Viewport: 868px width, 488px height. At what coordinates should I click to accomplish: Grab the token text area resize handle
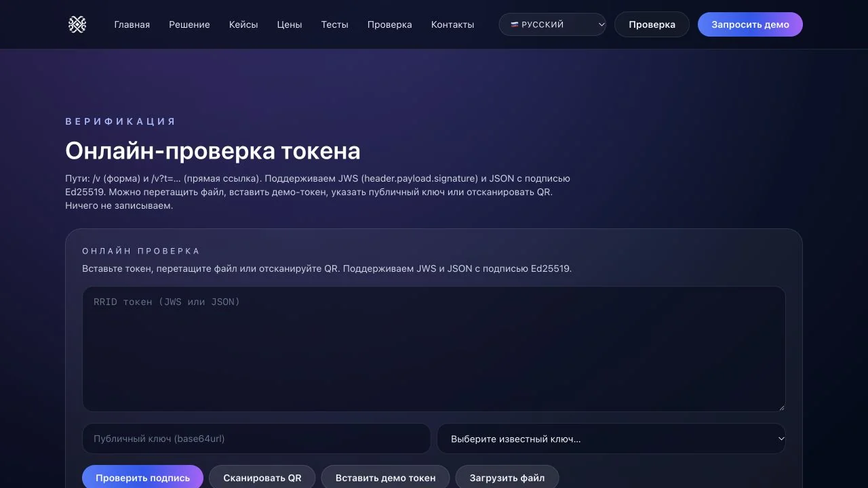[781, 407]
